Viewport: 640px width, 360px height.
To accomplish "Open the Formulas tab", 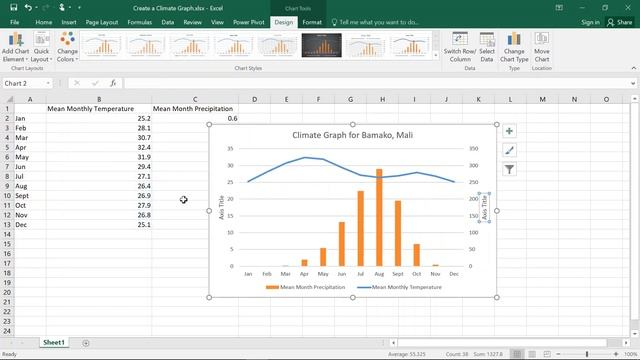I will click(x=140, y=22).
